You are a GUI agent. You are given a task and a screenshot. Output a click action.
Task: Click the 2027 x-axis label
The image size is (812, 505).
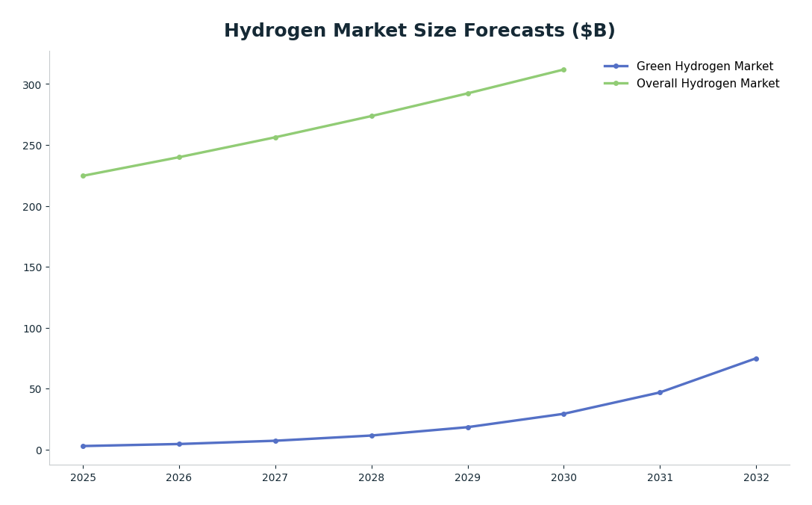point(275,477)
